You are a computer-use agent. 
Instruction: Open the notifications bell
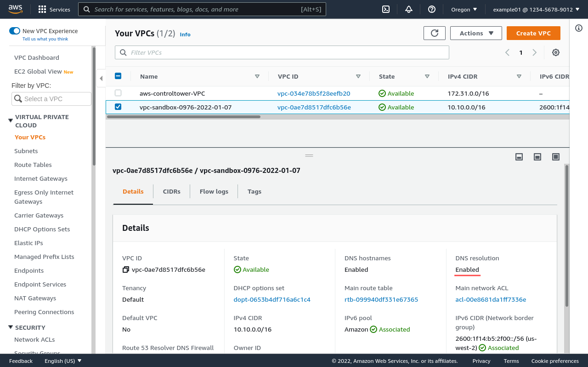409,9
